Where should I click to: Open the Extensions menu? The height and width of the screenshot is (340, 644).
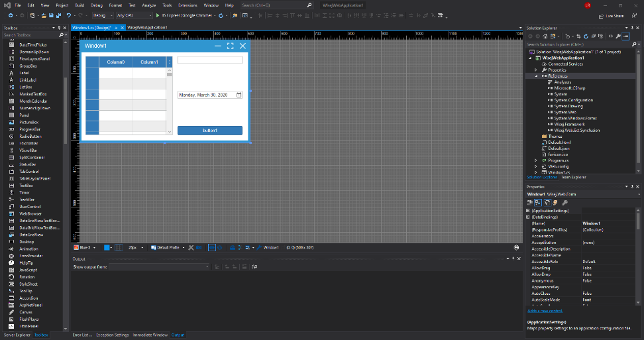pos(188,5)
